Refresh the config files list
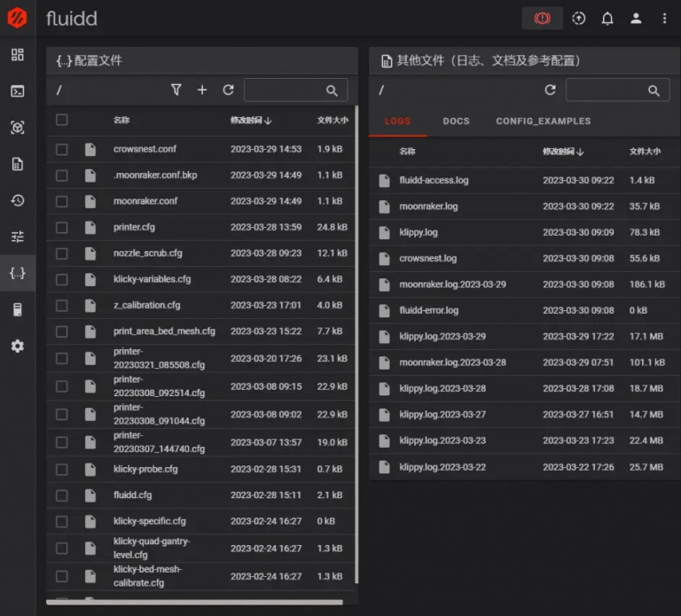Screen dimensions: 681x616 [x=228, y=90]
